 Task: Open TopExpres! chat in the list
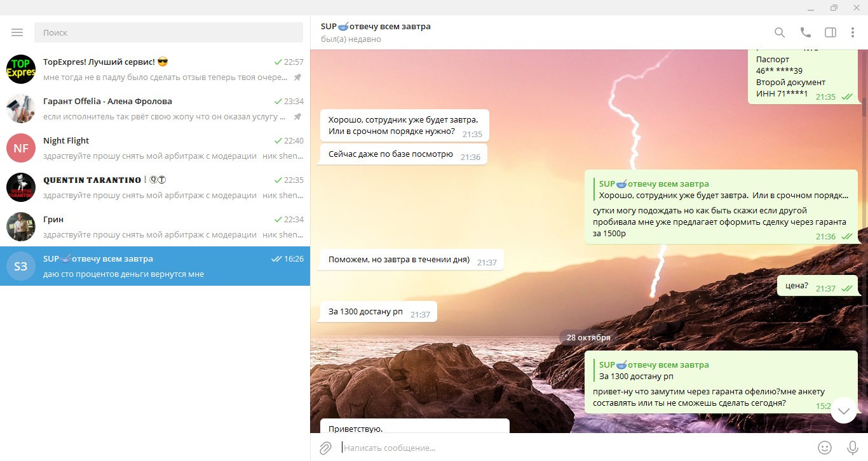coord(155,69)
